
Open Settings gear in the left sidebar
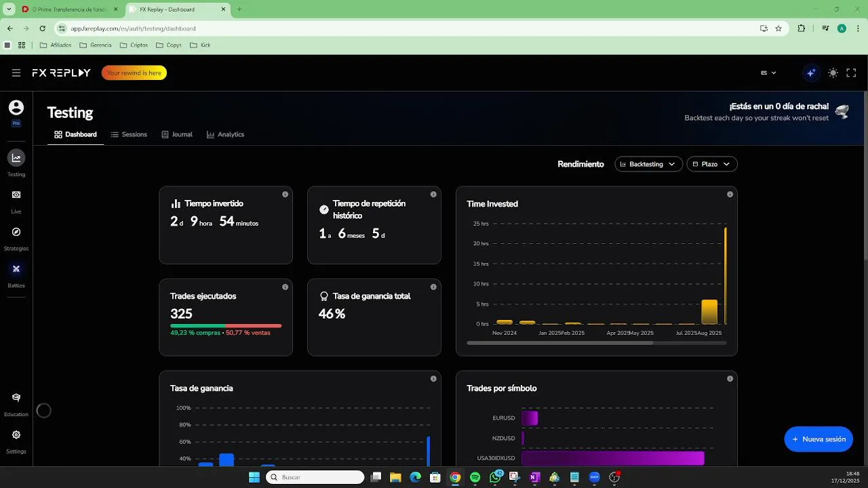click(x=16, y=441)
